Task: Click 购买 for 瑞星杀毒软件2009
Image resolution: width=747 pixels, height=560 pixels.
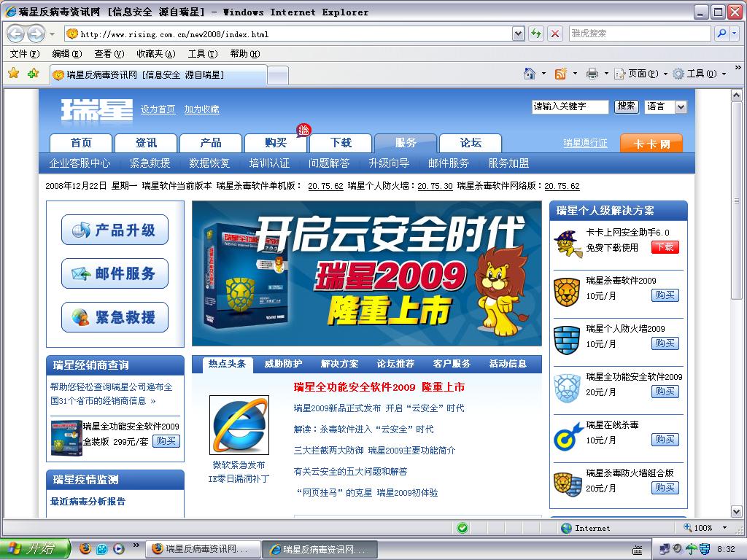Action: point(665,295)
